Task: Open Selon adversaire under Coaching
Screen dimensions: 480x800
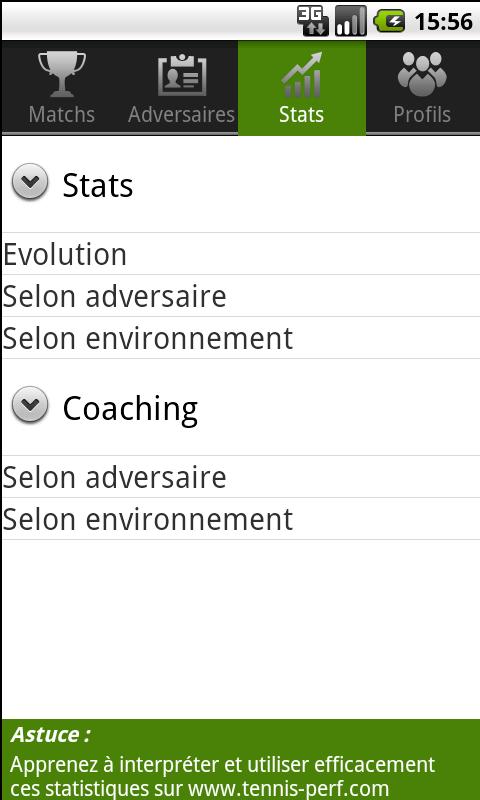Action: [241, 477]
